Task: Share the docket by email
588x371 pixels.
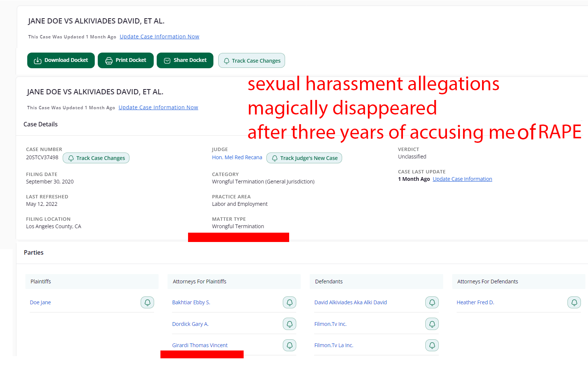Action: [185, 60]
